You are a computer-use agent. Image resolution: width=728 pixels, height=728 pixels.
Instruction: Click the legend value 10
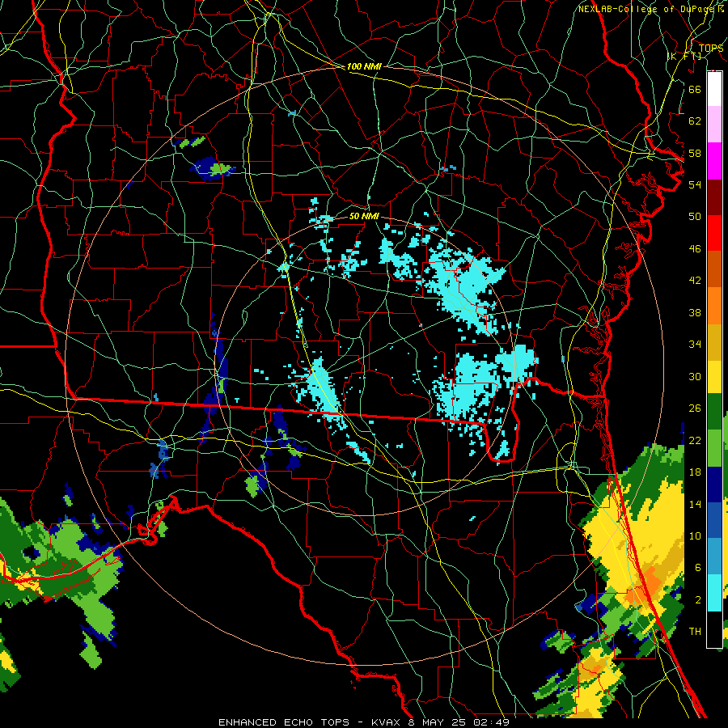coord(695,536)
